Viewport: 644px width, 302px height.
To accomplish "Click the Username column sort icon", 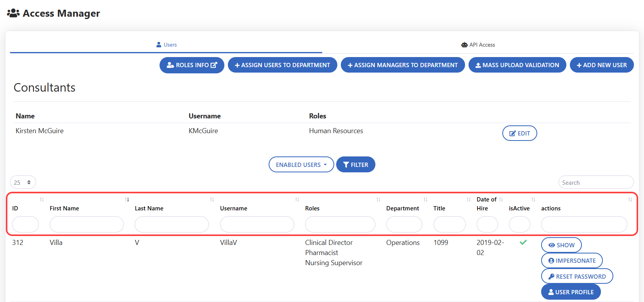I will 297,200.
